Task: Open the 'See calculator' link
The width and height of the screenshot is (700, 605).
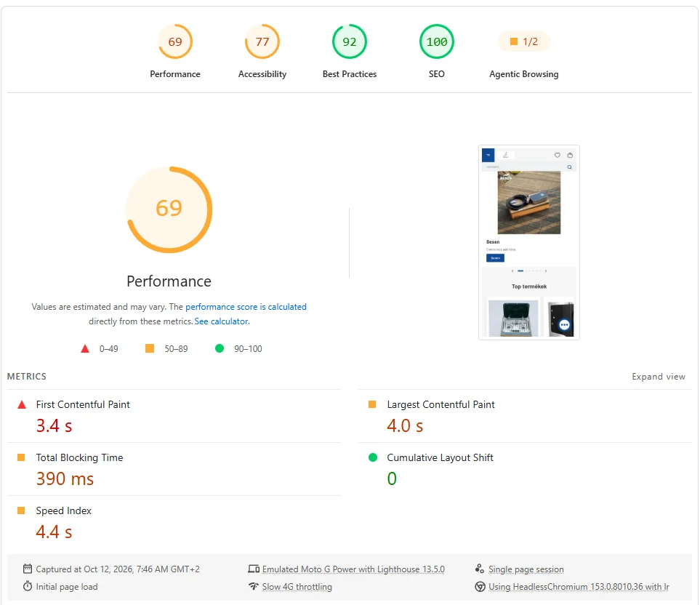Action: pos(222,321)
